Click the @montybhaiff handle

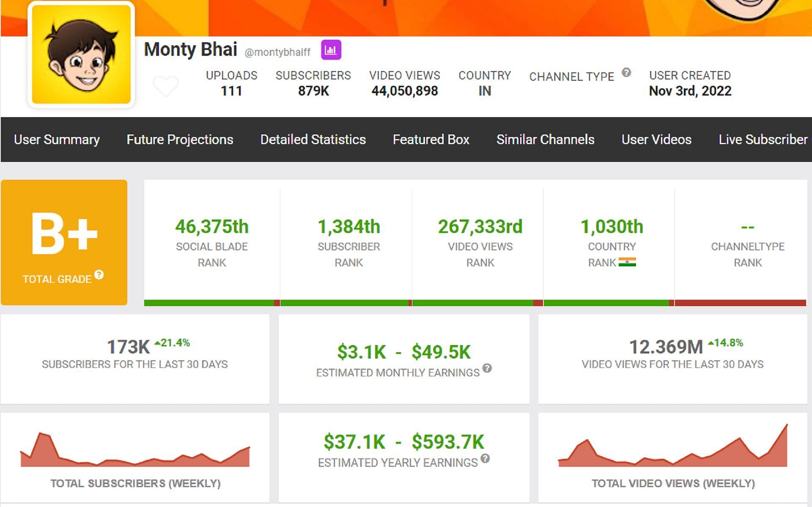click(x=277, y=52)
